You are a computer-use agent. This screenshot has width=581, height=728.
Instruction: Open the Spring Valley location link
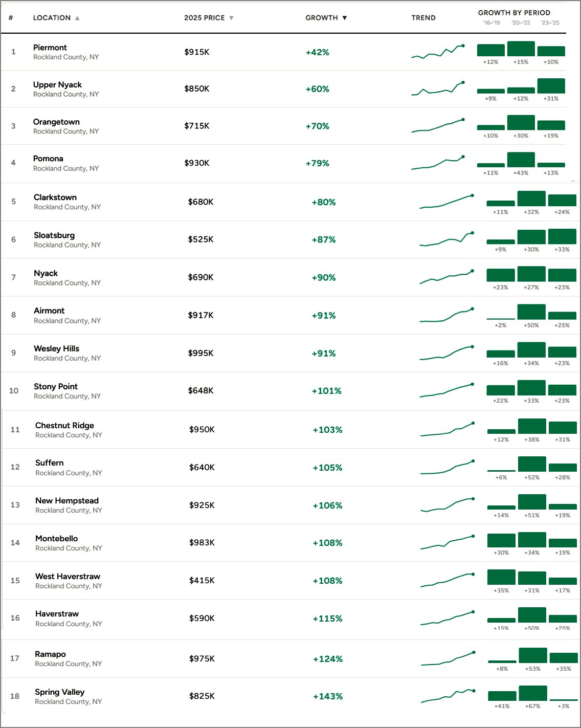[59, 692]
